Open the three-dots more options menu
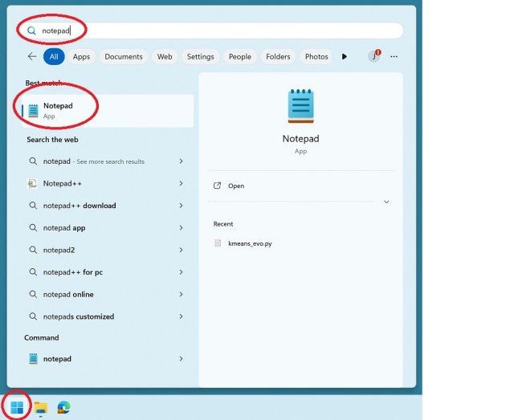514x420 pixels. click(x=394, y=57)
